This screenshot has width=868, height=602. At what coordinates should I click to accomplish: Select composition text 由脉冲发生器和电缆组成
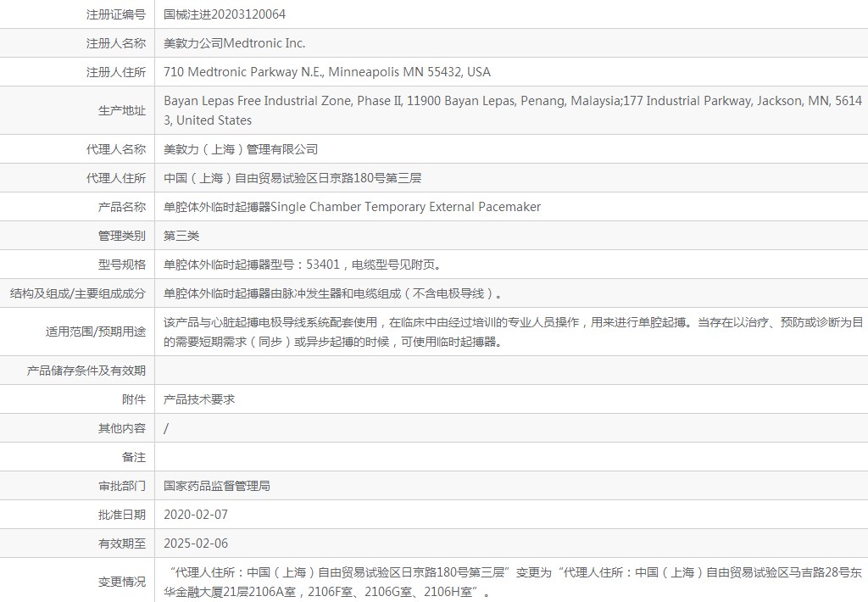point(336,293)
